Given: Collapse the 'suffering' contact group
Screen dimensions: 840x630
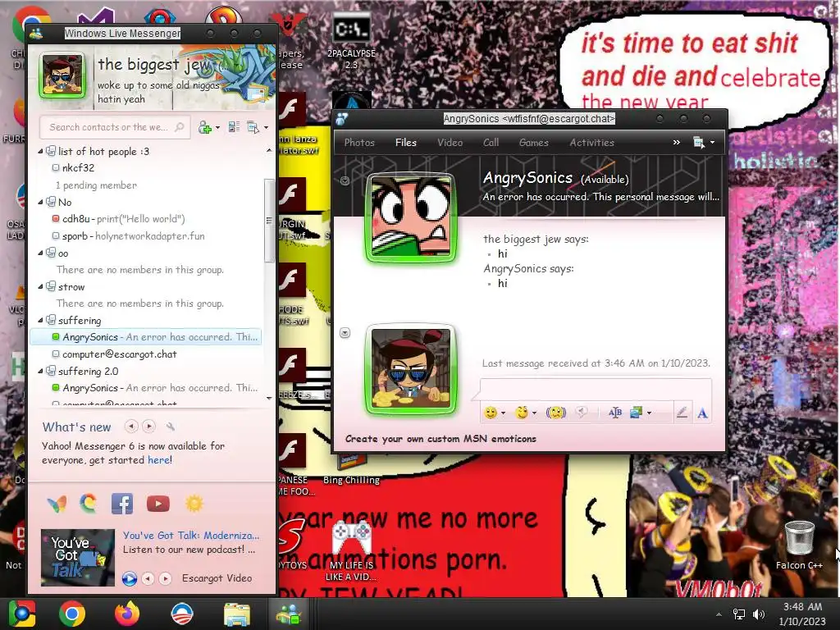Looking at the screenshot, I should [x=41, y=321].
